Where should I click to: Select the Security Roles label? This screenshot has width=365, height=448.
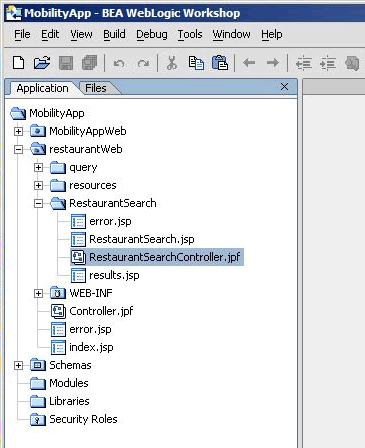[x=83, y=419]
